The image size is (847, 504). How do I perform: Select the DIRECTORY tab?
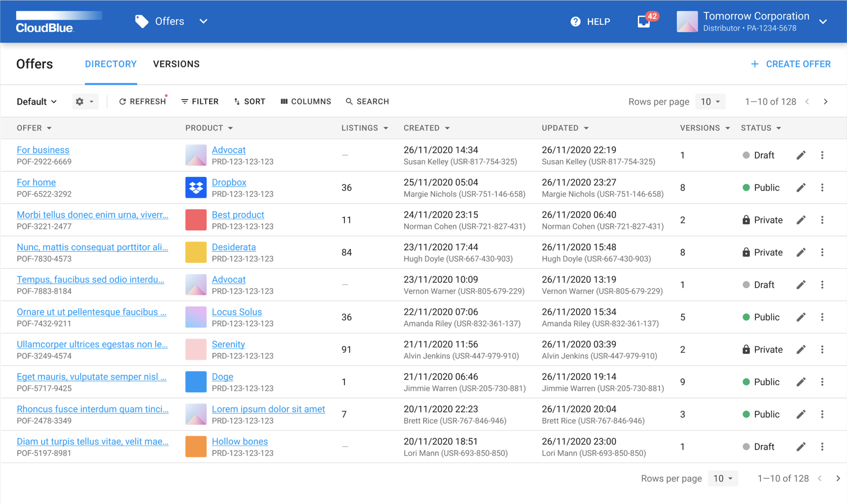[110, 64]
